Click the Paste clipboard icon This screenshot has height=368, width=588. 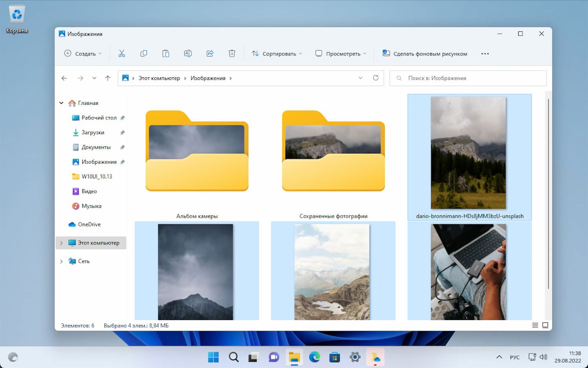pos(166,53)
